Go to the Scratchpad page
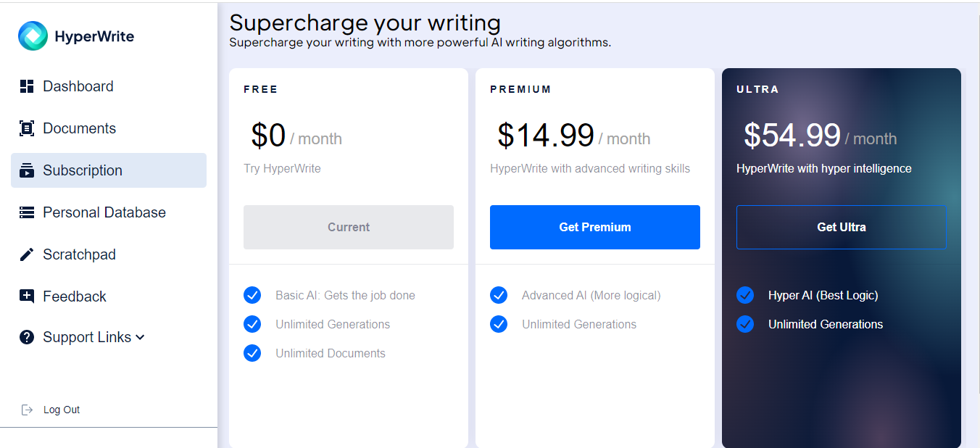Image resolution: width=980 pixels, height=448 pixels. 79,254
